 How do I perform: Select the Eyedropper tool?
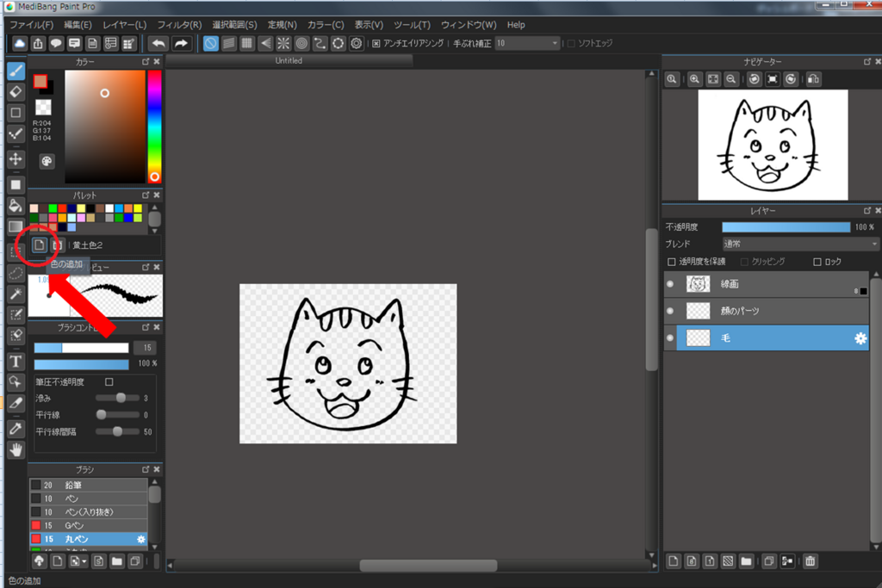16,429
